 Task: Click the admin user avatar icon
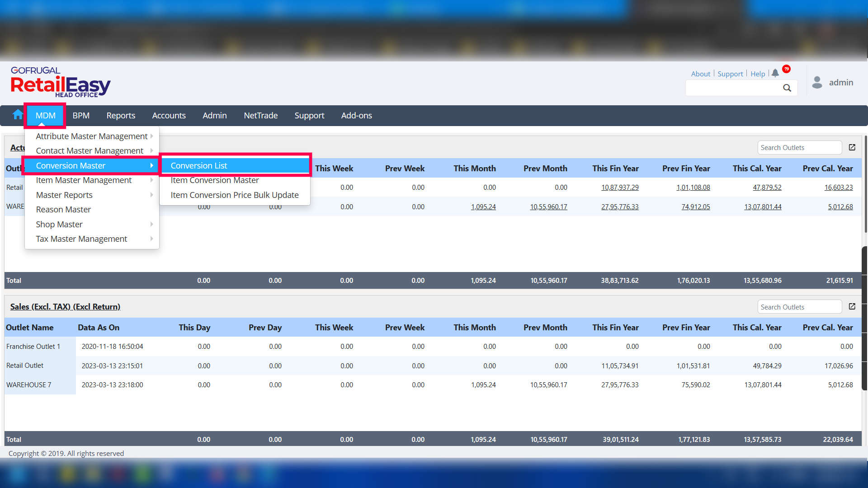(x=817, y=82)
